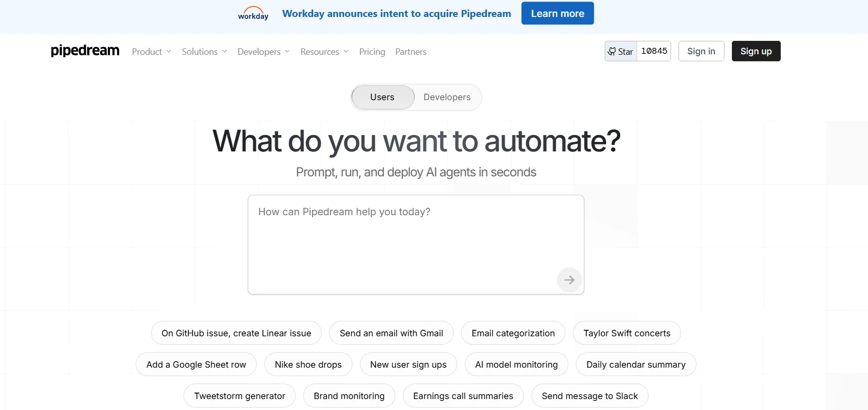868x410 pixels.
Task: Select 'Send an email with Gmail' suggestion
Action: coord(391,333)
